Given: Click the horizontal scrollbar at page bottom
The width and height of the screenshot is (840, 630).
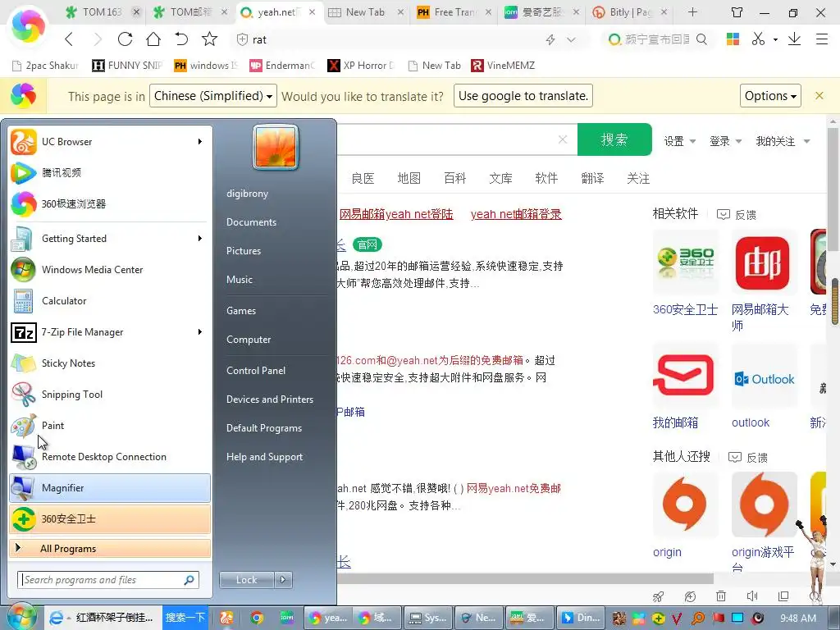Looking at the screenshot, I should (x=525, y=578).
